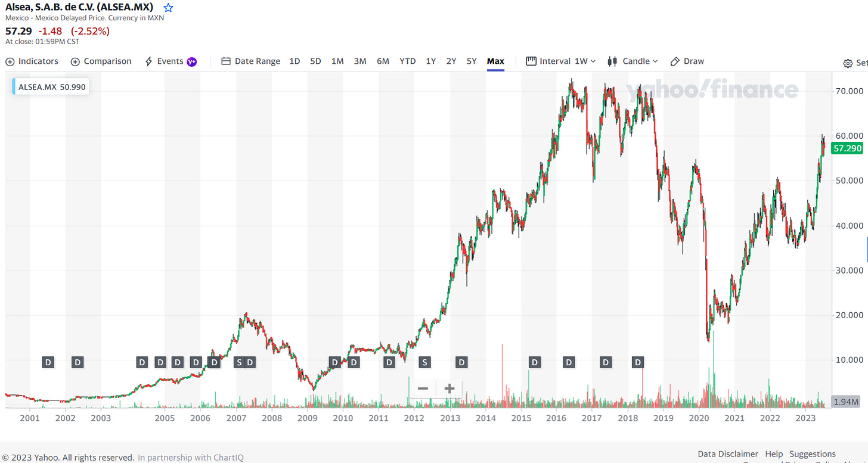Open the Events menu

pyautogui.click(x=170, y=61)
